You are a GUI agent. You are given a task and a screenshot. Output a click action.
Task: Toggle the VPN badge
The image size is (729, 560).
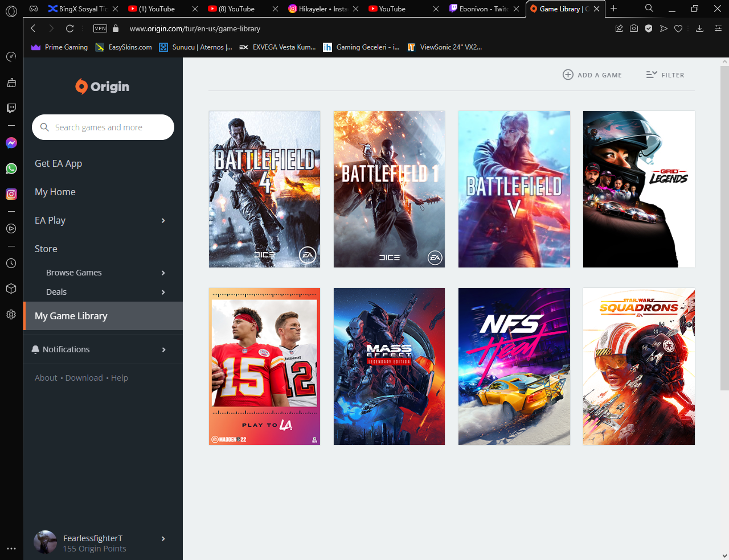pyautogui.click(x=100, y=28)
